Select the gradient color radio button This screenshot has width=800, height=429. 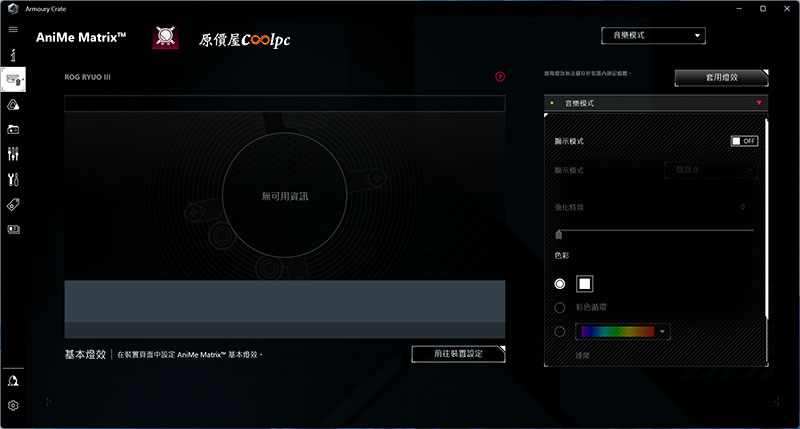(x=560, y=332)
